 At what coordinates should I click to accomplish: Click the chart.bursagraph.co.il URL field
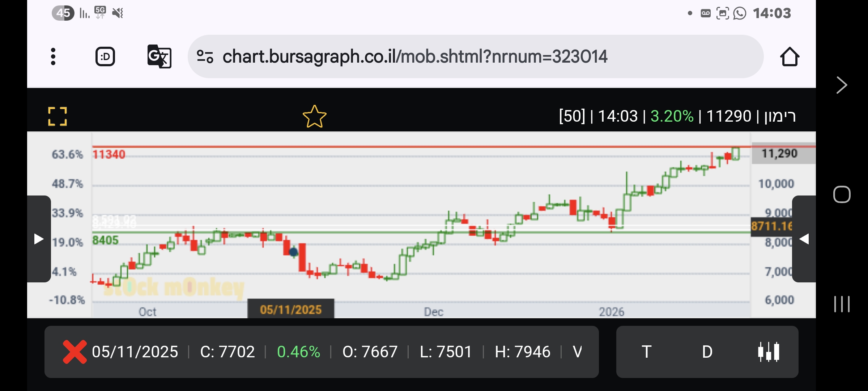(414, 56)
